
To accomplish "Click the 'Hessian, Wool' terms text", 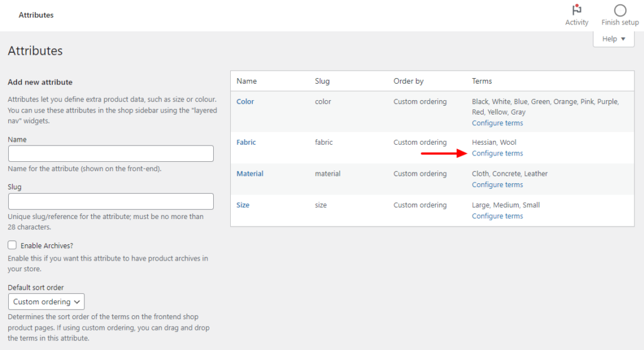I will 494,142.
